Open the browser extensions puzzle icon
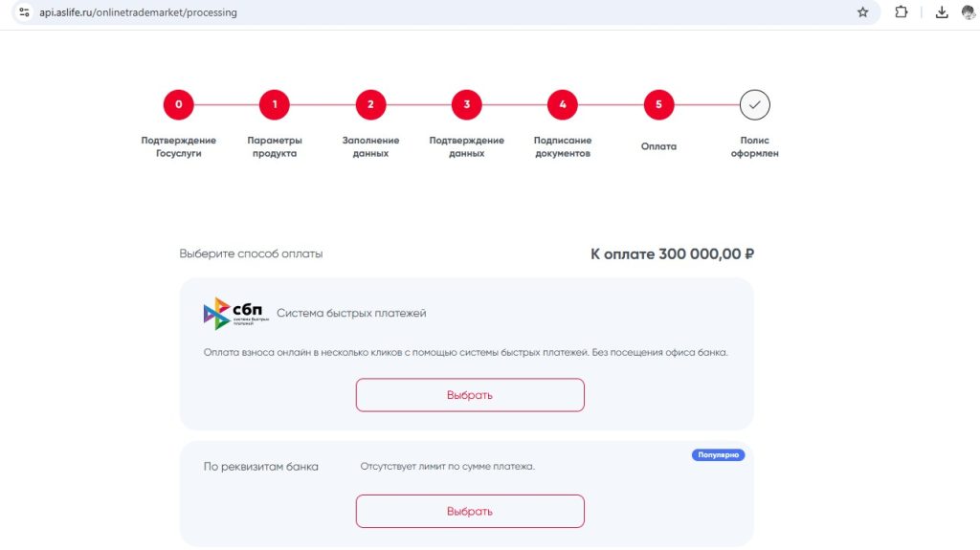Image resolution: width=980 pixels, height=550 pixels. click(x=902, y=11)
